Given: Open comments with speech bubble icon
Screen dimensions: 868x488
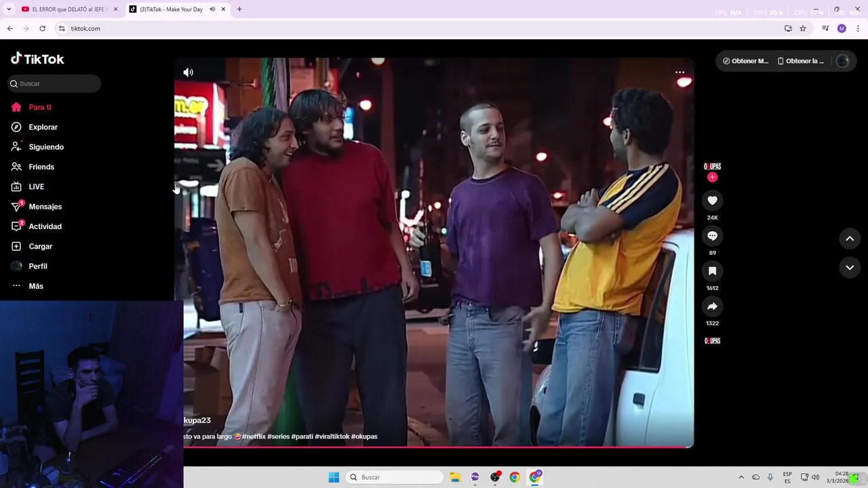Looking at the screenshot, I should click(712, 236).
